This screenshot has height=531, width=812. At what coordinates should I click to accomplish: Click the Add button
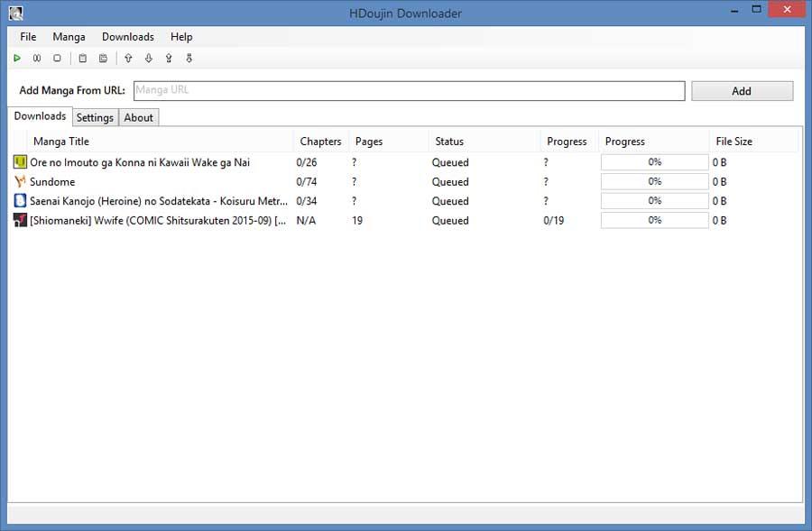(x=742, y=91)
